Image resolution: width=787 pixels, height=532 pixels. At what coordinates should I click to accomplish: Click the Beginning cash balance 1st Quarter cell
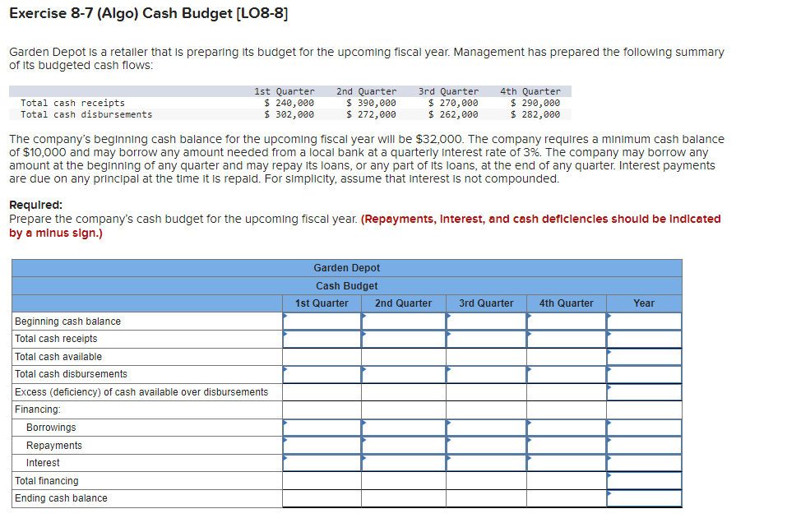pos(322,321)
